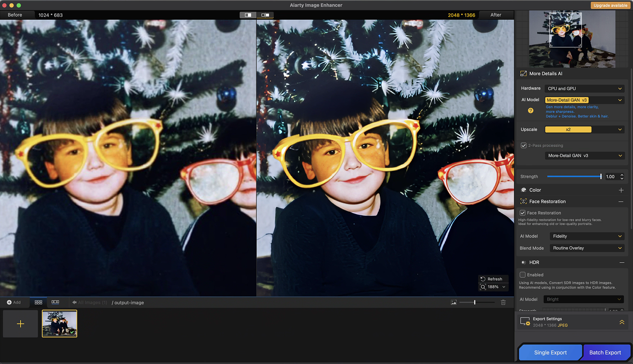Click the Single Export button
The height and width of the screenshot is (364, 633).
(x=551, y=352)
